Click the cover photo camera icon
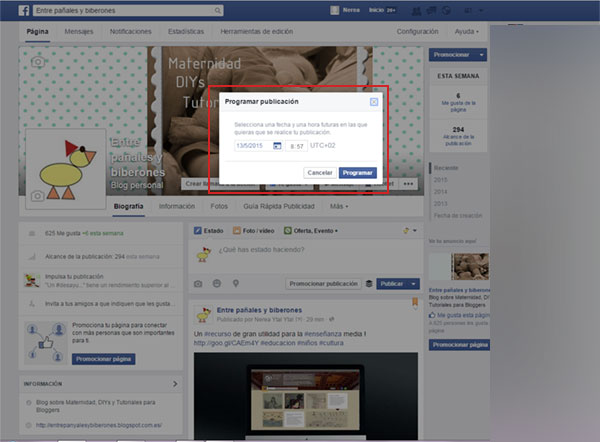600x442 pixels. click(38, 62)
